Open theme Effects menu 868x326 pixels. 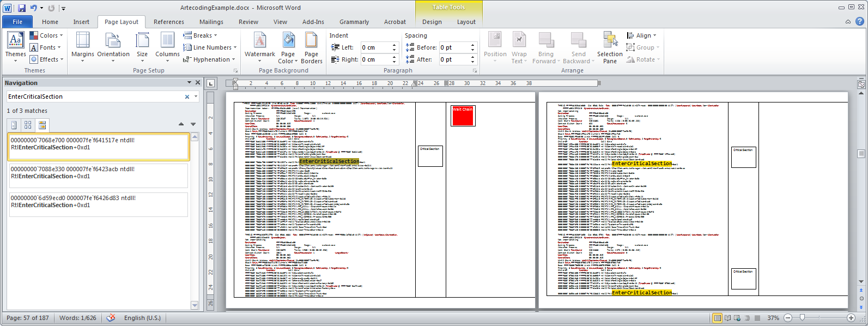click(x=47, y=59)
